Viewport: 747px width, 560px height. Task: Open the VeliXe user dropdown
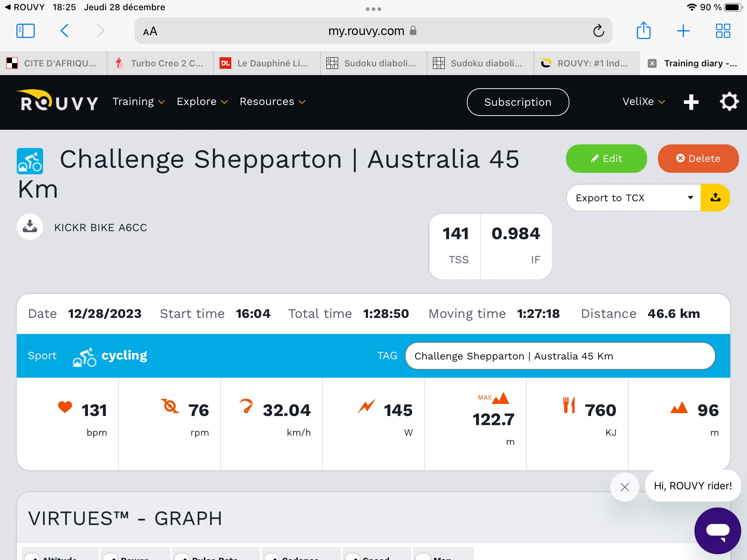[x=644, y=102]
